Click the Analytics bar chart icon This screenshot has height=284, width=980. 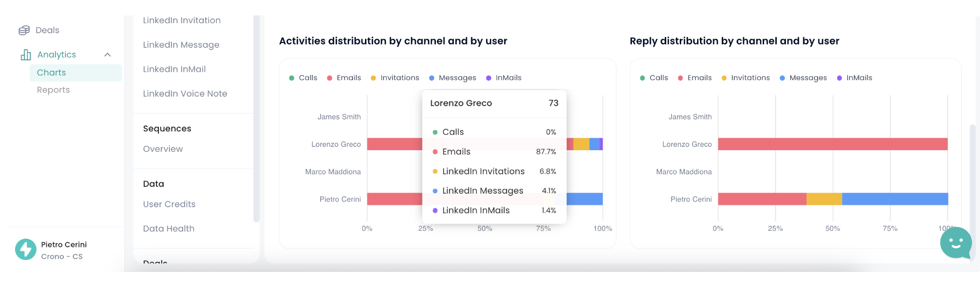[x=26, y=55]
